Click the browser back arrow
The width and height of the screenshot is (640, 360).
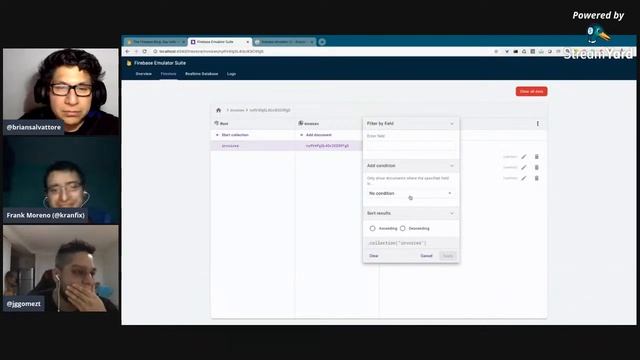[x=127, y=51]
